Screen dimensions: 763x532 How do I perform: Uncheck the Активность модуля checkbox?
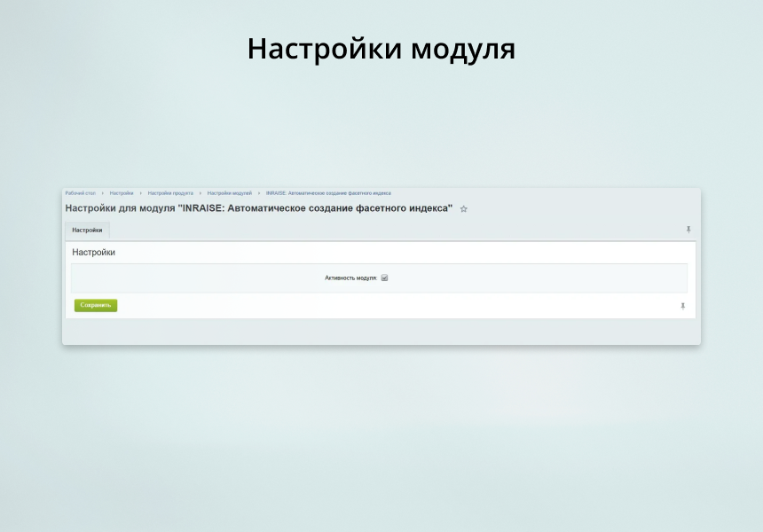tap(384, 278)
